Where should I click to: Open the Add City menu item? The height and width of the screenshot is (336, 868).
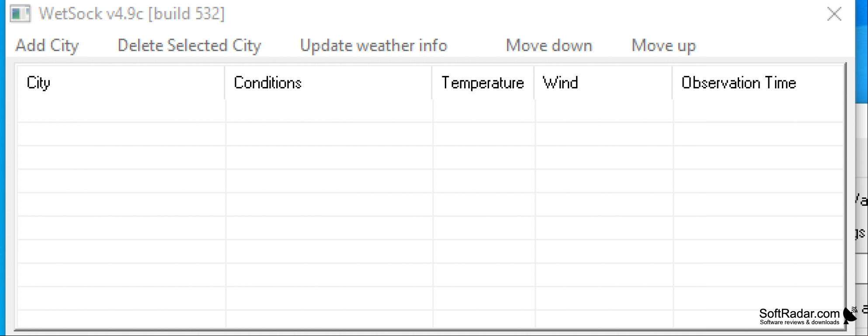[47, 45]
